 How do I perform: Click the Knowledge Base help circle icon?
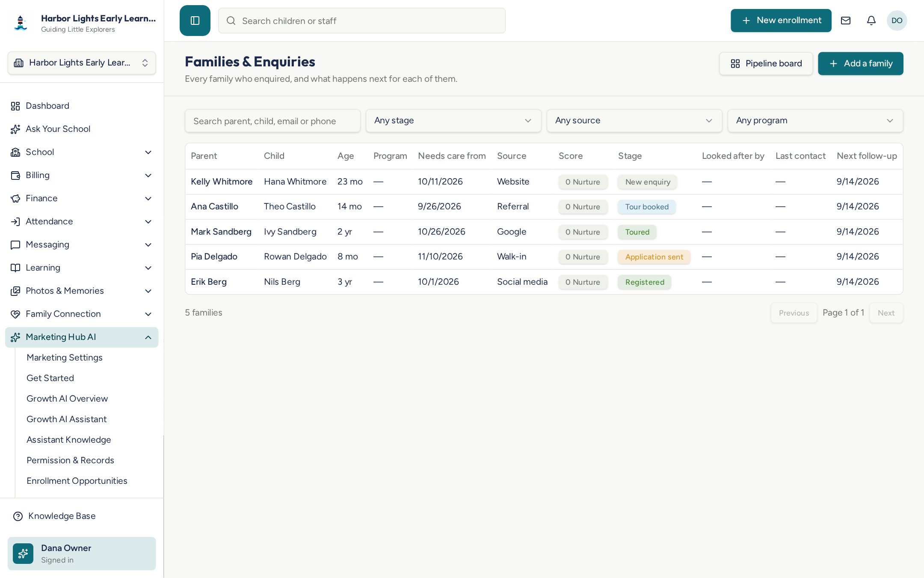coord(18,516)
